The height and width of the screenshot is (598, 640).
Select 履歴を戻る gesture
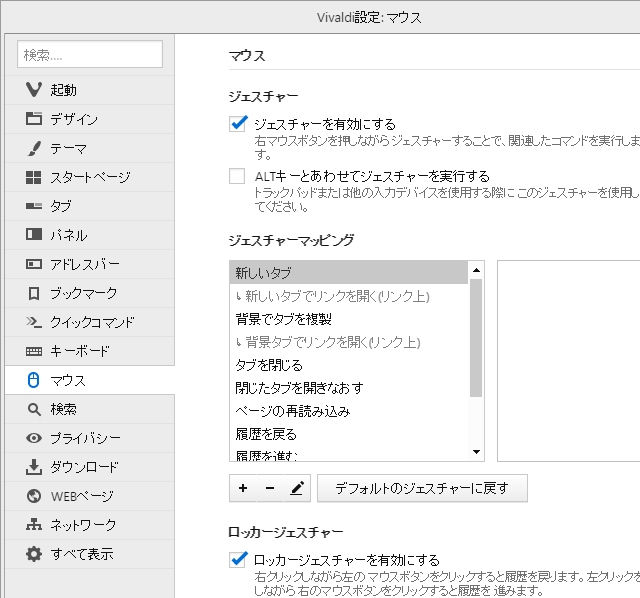(349, 433)
